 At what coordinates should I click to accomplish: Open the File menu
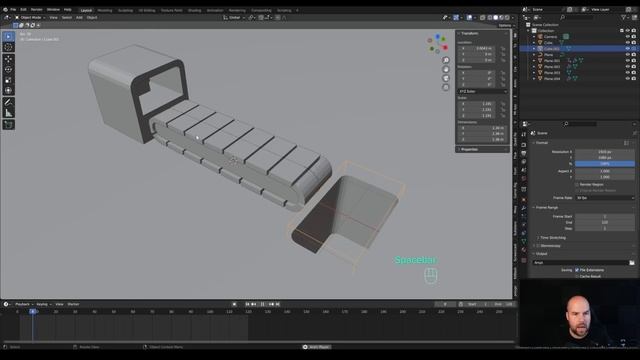coord(13,9)
